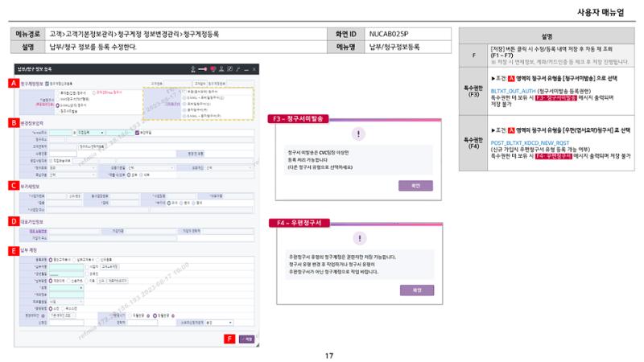This screenshot has height=362, width=644.
Task: Open the blue BLTXT_OUT_AUTH link text
Action: [513, 91]
